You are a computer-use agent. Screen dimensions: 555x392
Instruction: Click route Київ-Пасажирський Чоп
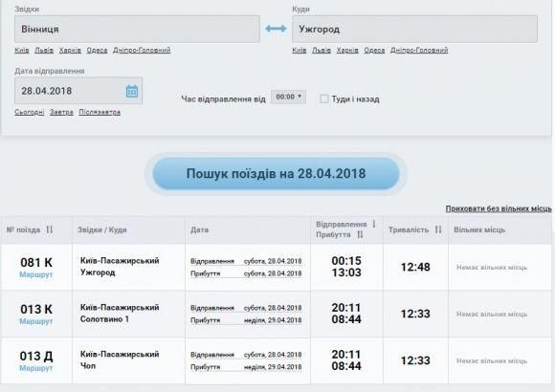click(x=120, y=359)
